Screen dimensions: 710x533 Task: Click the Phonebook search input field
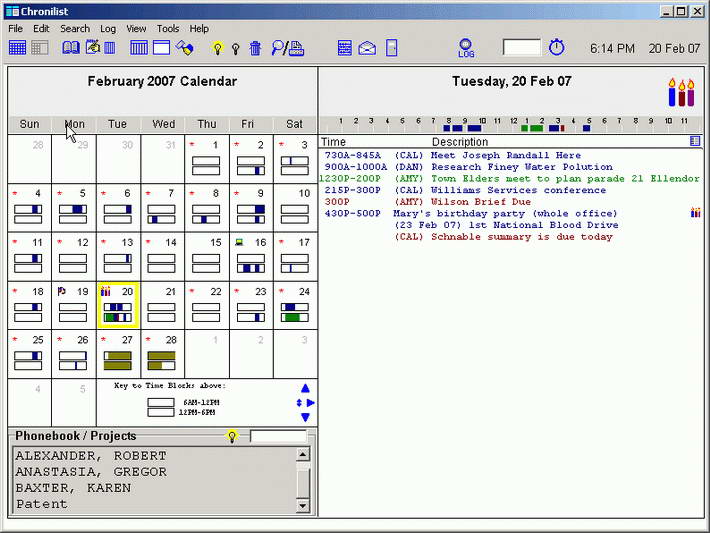(278, 437)
